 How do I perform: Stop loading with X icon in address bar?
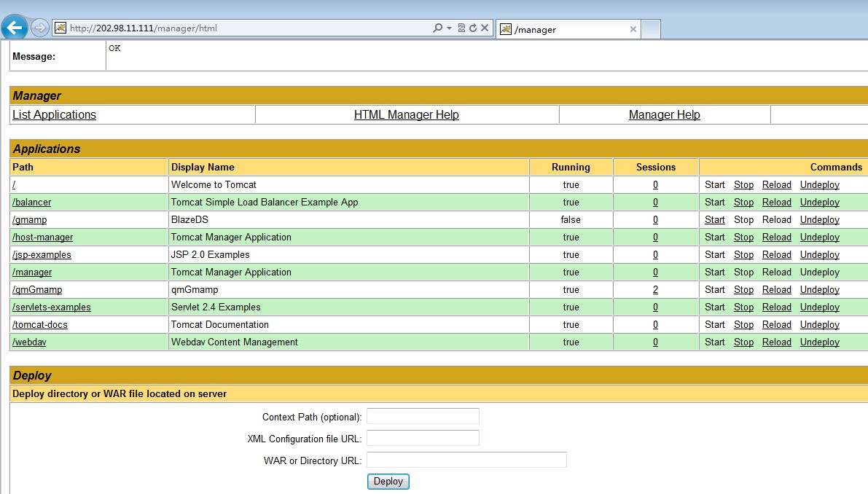click(485, 28)
